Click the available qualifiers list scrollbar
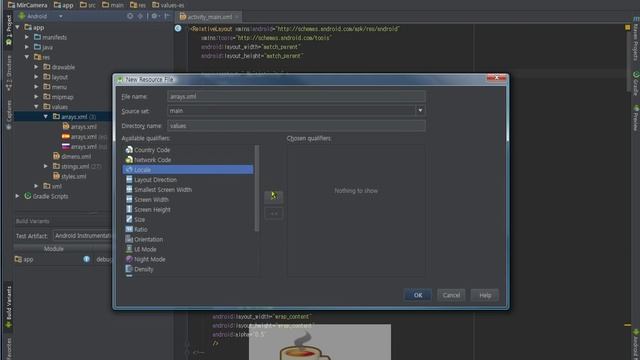 (257, 188)
